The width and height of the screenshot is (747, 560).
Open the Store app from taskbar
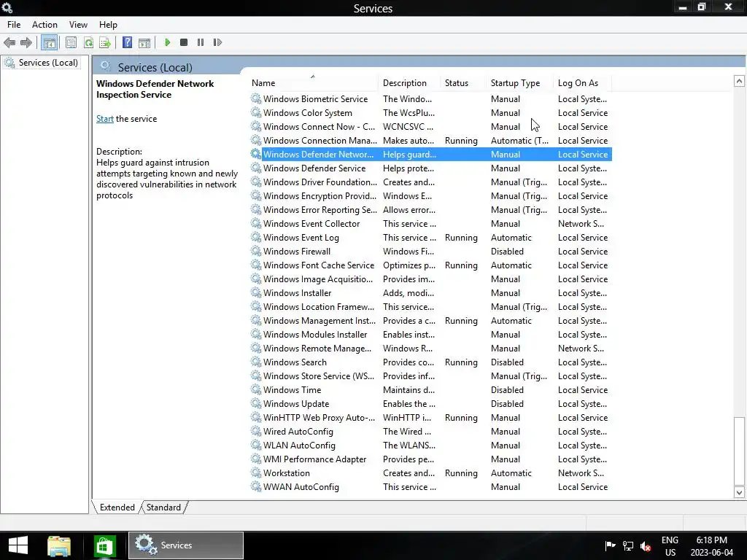tap(104, 545)
